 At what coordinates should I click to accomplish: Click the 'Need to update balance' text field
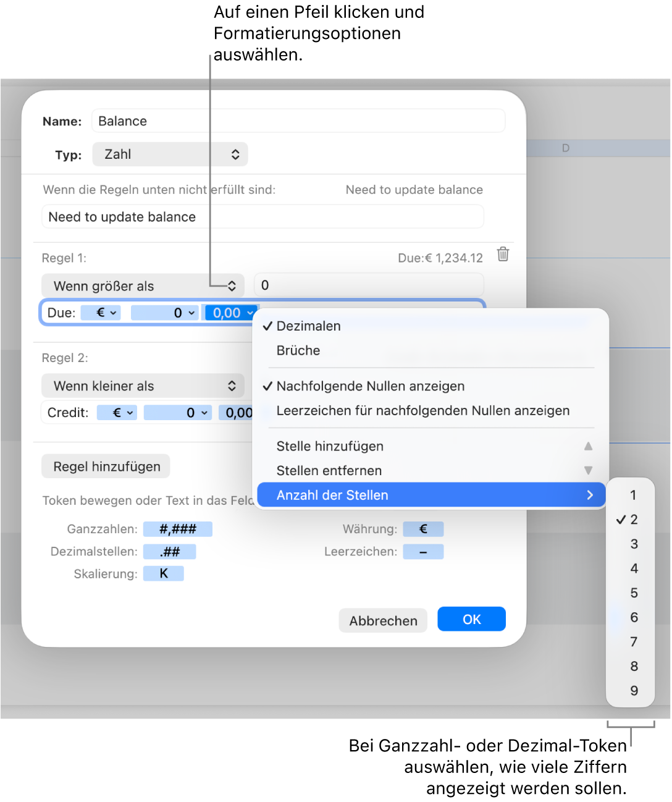click(x=263, y=217)
